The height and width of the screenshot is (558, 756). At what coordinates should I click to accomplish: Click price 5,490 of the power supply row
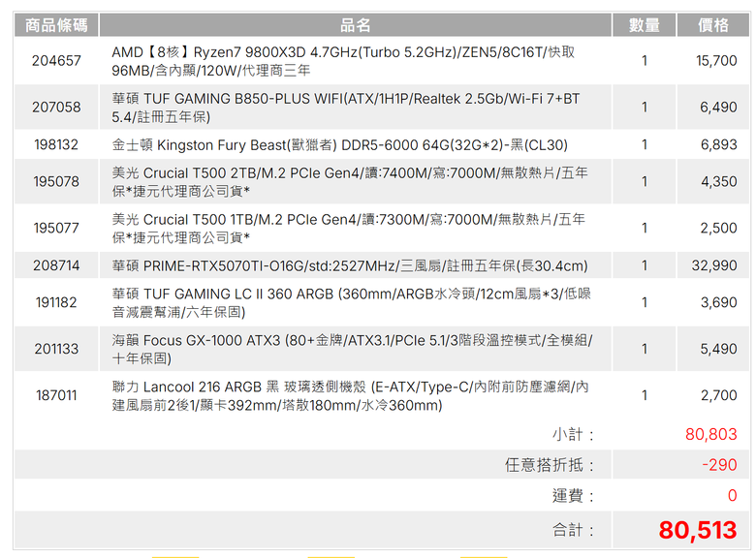click(718, 349)
